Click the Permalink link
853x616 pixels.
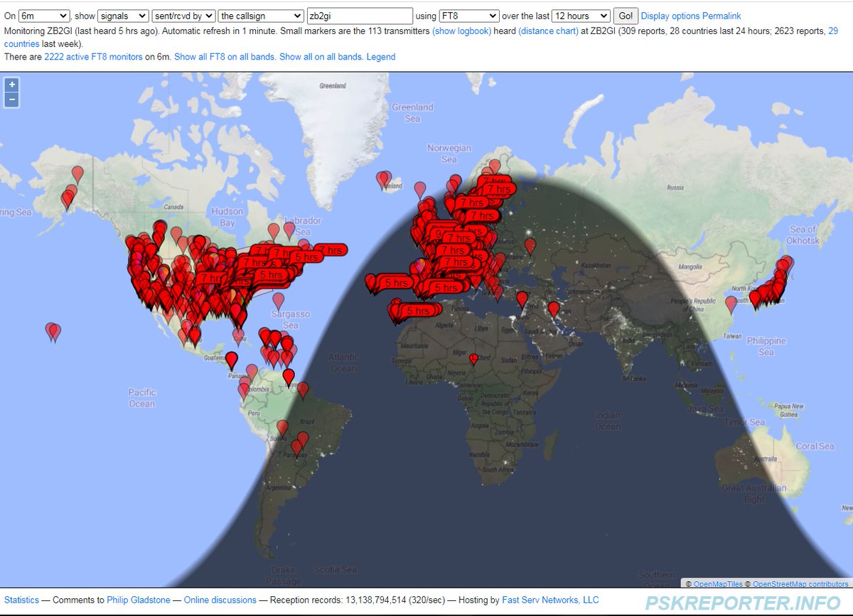(x=721, y=16)
